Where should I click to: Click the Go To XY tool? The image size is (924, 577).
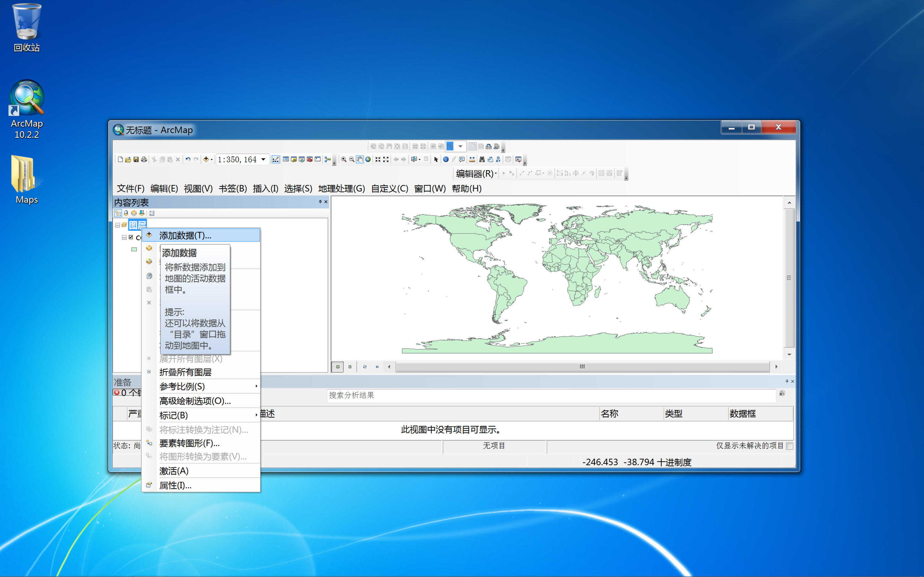498,160
